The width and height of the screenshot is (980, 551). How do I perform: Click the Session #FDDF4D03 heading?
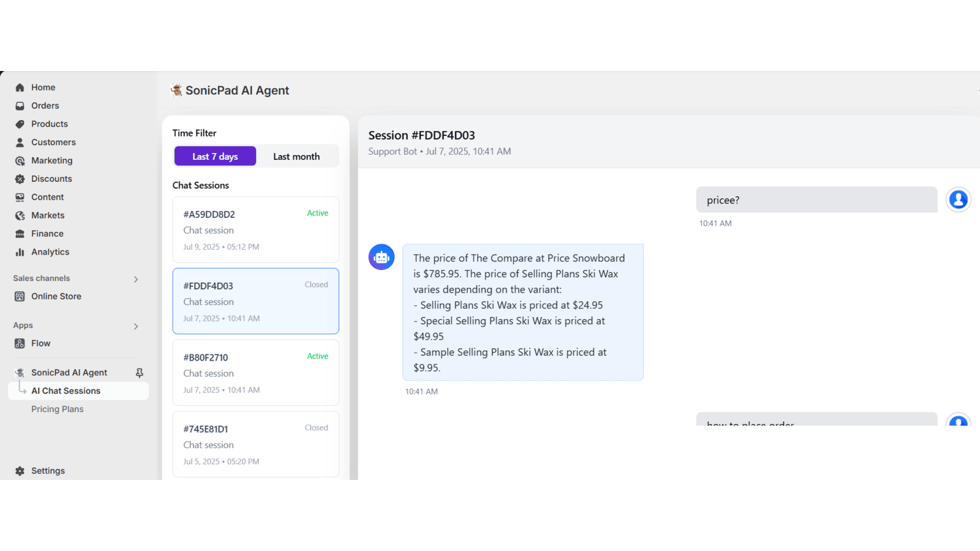421,135
